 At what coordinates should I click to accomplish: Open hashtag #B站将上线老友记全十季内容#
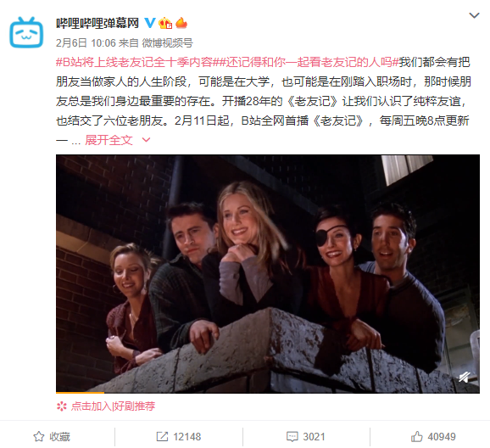[134, 62]
